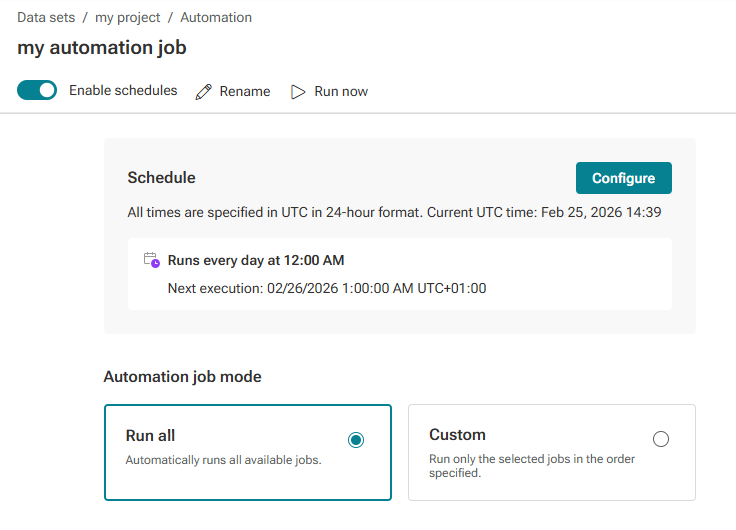The width and height of the screenshot is (736, 530).
Task: Click the Next execution time text
Action: coord(327,288)
